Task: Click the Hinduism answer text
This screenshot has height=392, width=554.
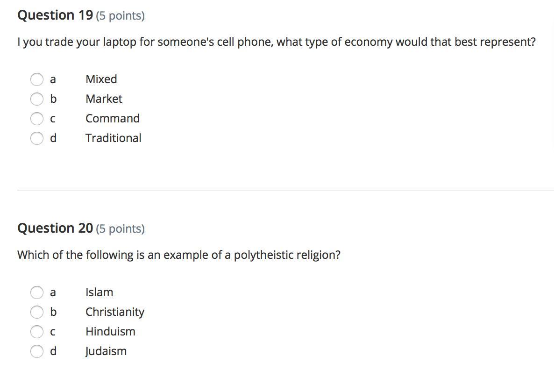Action: [110, 331]
